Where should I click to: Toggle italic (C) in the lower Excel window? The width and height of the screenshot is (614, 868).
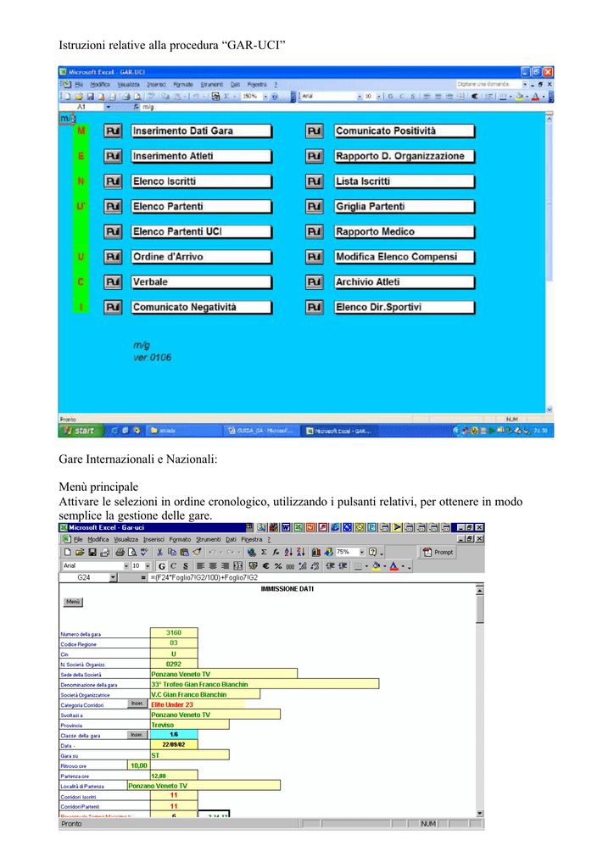pos(173,565)
